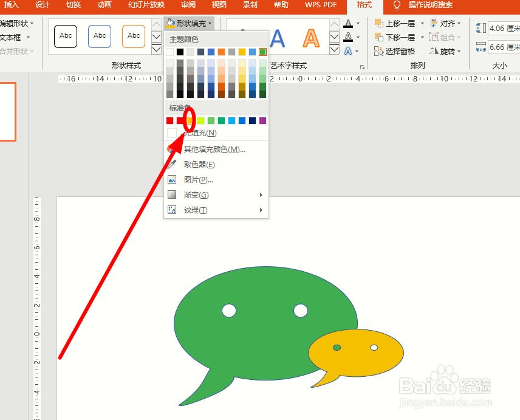Switch to the 格式 Format tab
Screen dimensions: 520x420
(x=364, y=5)
